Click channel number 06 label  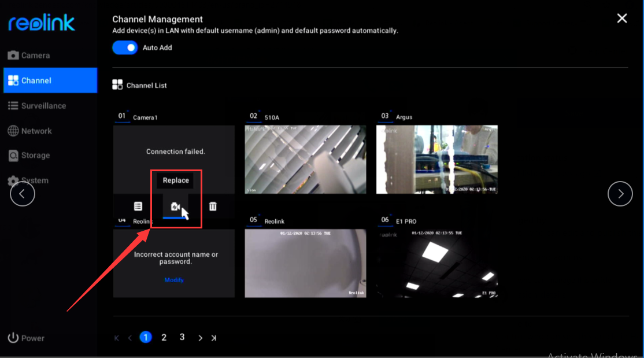coord(385,220)
